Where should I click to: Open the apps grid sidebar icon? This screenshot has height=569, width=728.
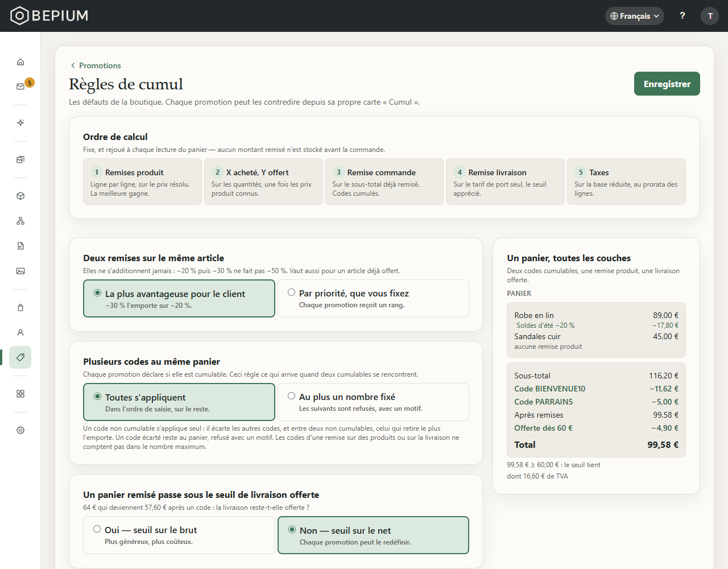click(20, 394)
